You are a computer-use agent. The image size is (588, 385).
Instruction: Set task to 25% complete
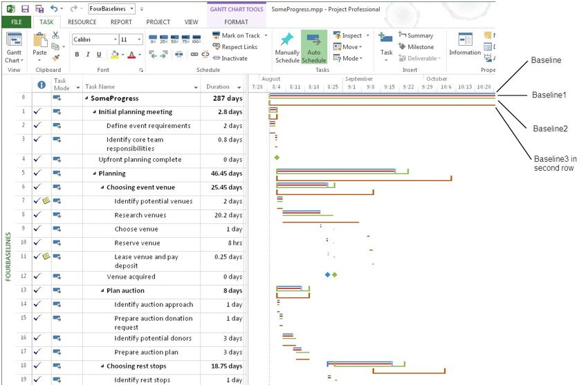click(x=164, y=39)
